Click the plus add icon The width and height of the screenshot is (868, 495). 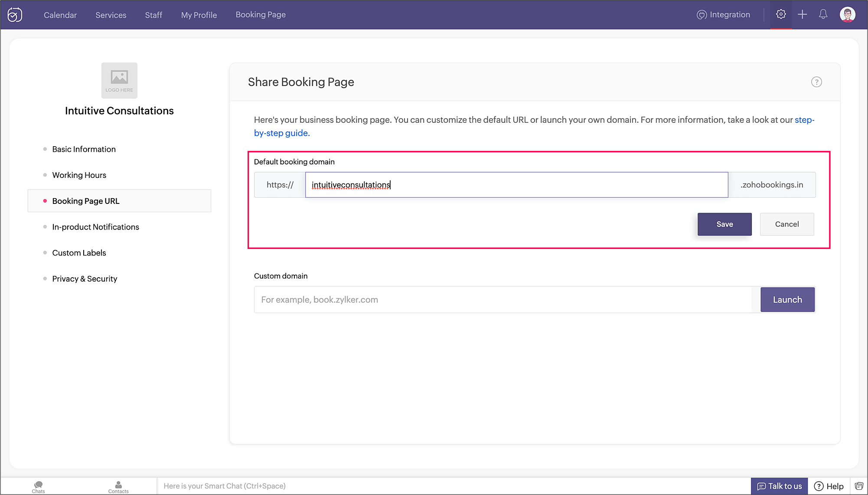[x=802, y=14]
